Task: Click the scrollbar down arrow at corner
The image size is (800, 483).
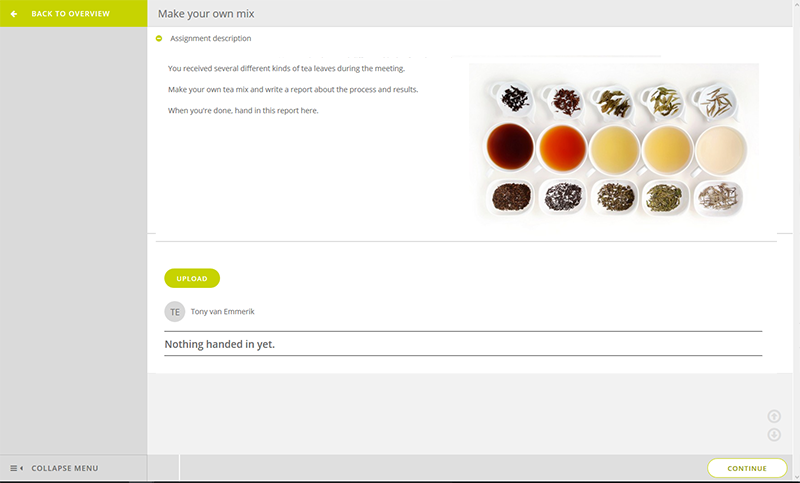Action: point(796,476)
